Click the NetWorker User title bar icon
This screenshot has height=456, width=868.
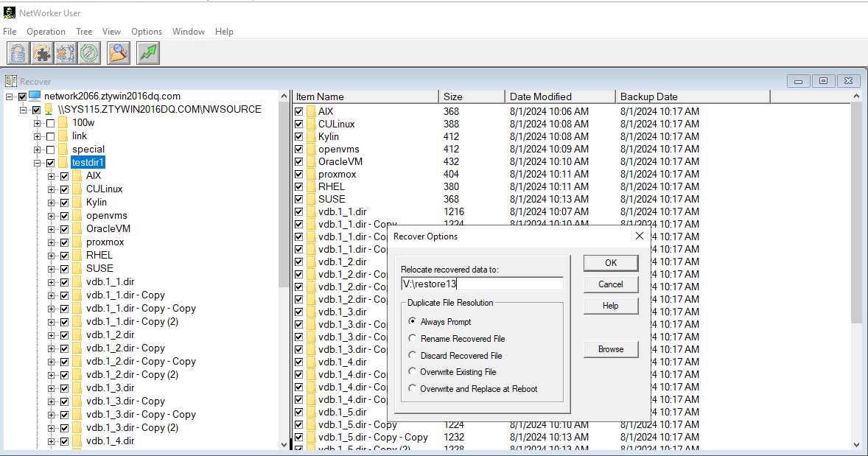(10, 13)
